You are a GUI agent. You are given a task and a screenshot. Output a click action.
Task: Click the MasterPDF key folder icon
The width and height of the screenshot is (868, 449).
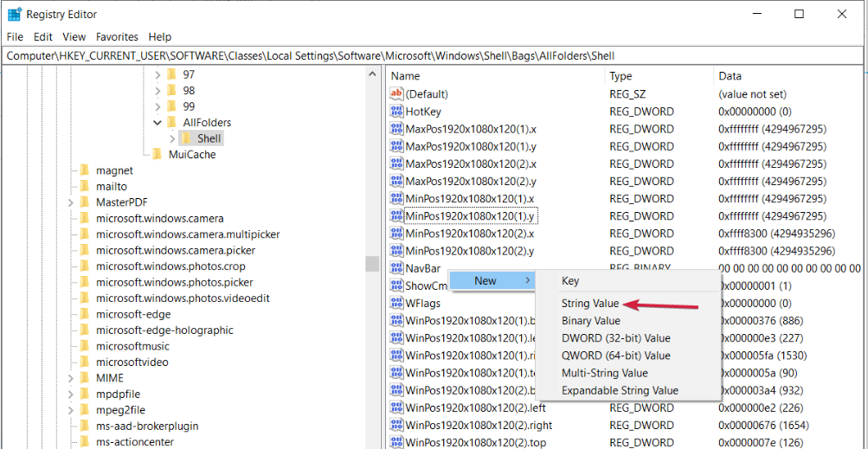[x=85, y=202]
